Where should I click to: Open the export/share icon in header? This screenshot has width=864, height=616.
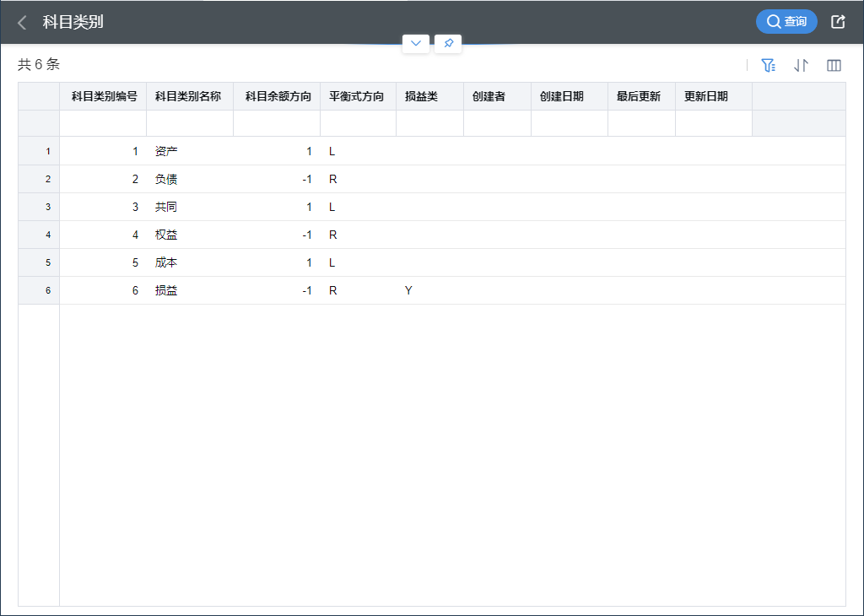pos(838,21)
